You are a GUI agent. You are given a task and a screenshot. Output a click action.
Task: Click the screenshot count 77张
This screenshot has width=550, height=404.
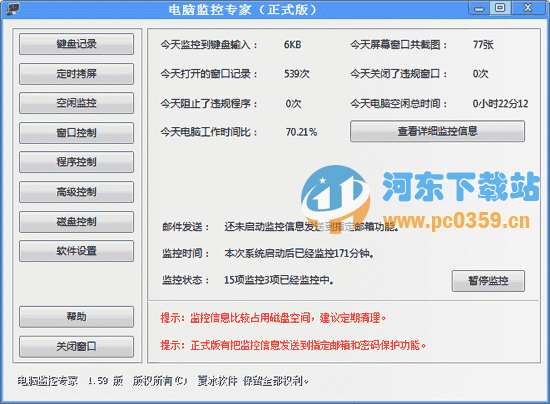point(483,45)
